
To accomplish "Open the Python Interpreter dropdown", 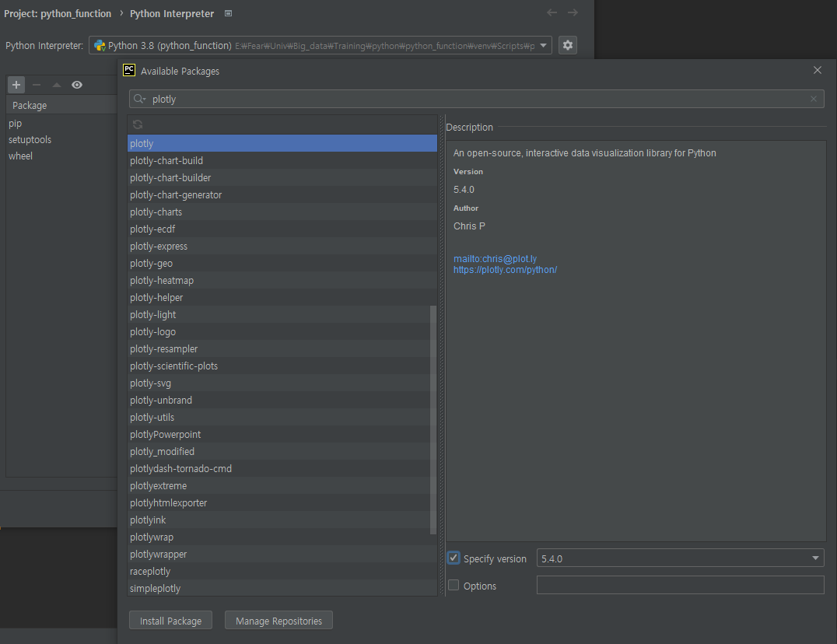I will click(320, 45).
